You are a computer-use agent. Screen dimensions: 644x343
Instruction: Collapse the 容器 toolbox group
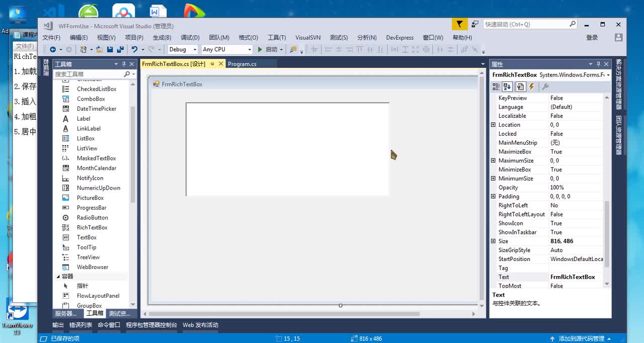point(57,277)
